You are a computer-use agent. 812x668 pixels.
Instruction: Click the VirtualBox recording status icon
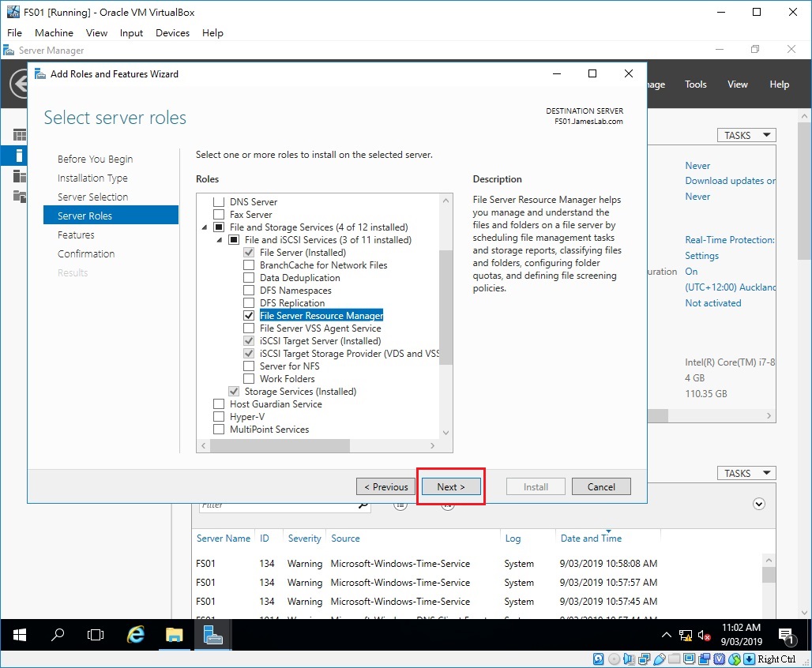tap(705, 659)
